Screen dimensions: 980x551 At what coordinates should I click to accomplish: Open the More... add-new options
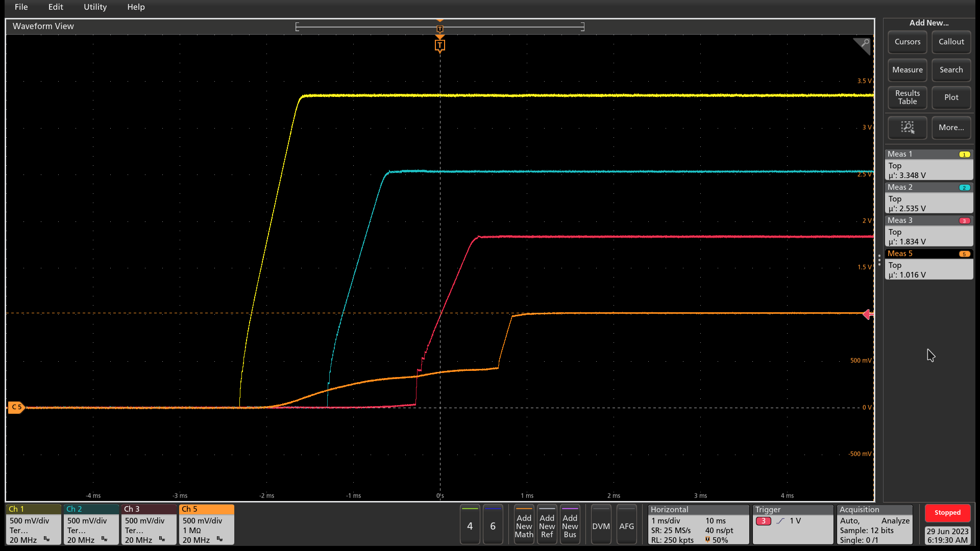coord(951,128)
